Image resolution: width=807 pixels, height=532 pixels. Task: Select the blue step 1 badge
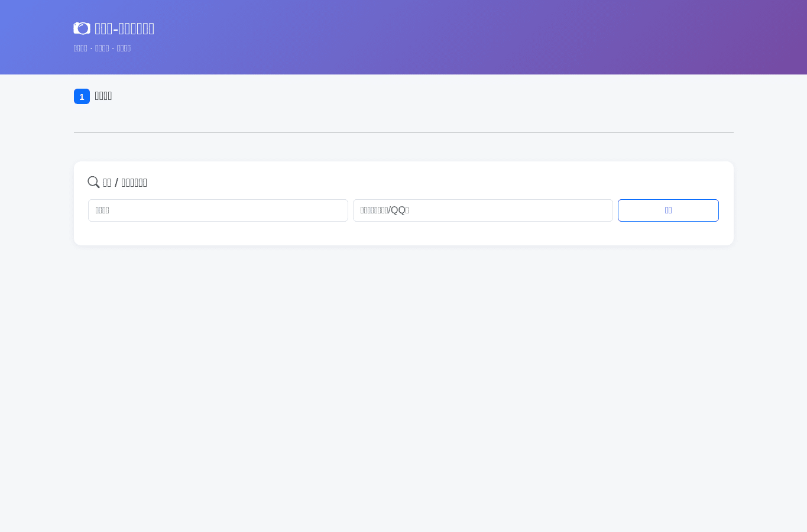[82, 96]
